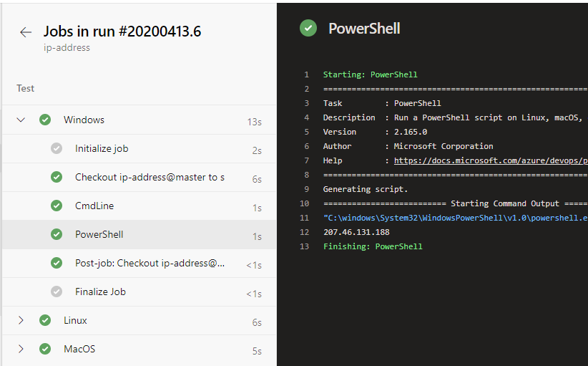Open the Finalize Job step
The image size is (588, 366).
tap(139, 292)
